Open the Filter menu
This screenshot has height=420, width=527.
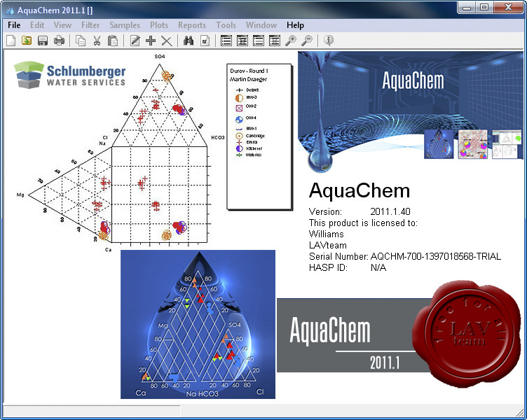point(90,25)
